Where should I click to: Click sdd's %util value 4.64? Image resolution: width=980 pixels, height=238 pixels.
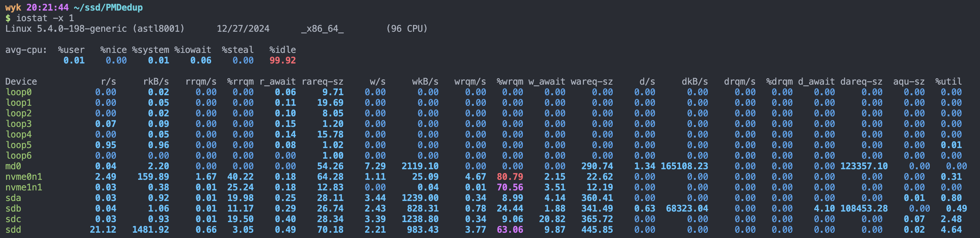[951, 230]
